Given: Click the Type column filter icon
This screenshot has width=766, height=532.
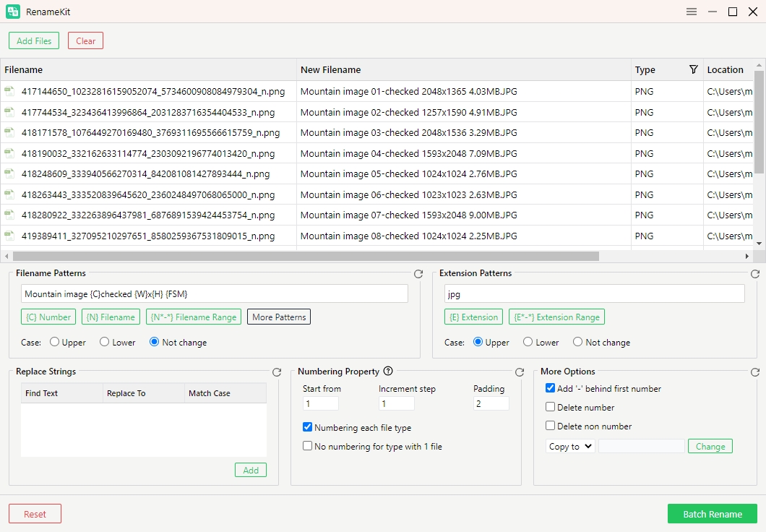Looking at the screenshot, I should click(x=694, y=69).
